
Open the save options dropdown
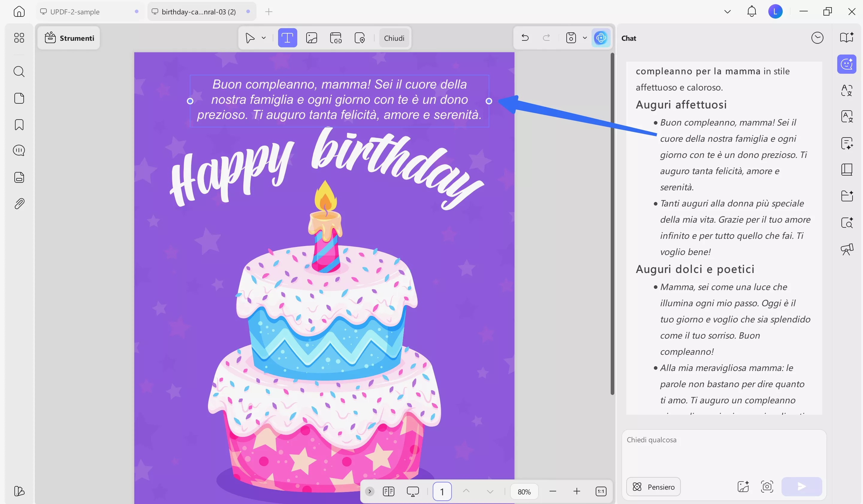pyautogui.click(x=584, y=38)
